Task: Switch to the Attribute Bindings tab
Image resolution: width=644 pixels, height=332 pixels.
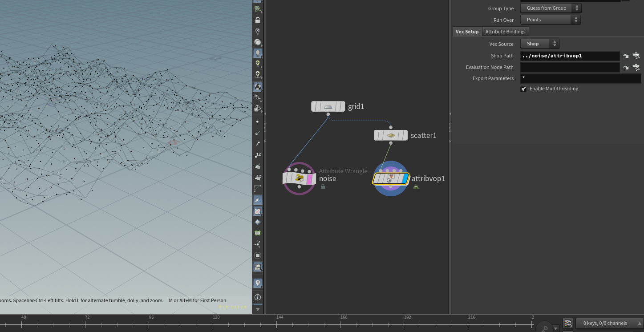Action: pos(505,32)
